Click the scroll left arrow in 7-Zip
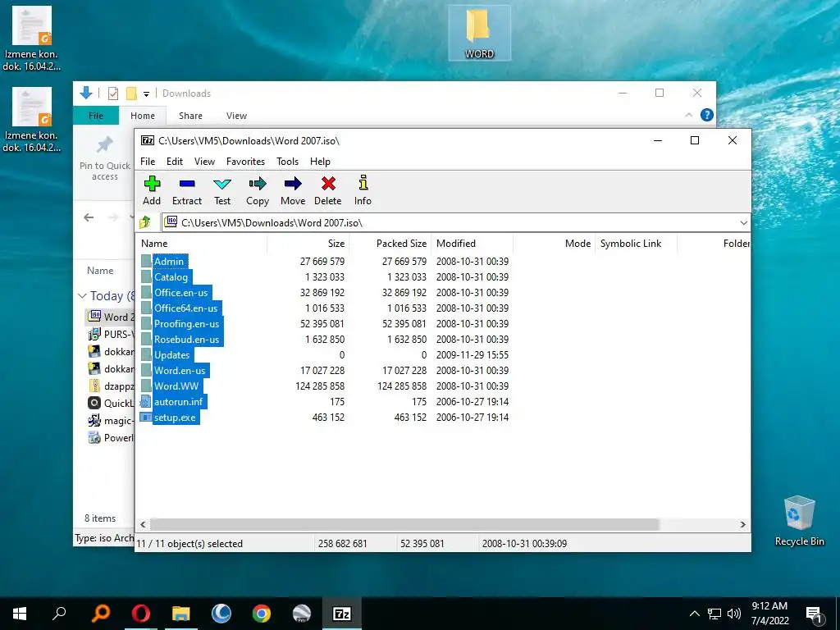The width and height of the screenshot is (840, 630). [143, 524]
